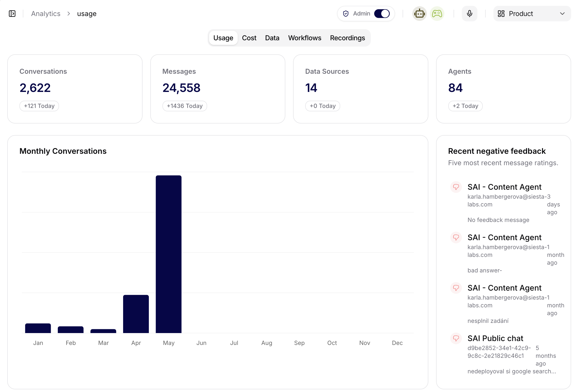The width and height of the screenshot is (575, 392).
Task: Toggle the sidebar panel icon
Action: (x=12, y=14)
